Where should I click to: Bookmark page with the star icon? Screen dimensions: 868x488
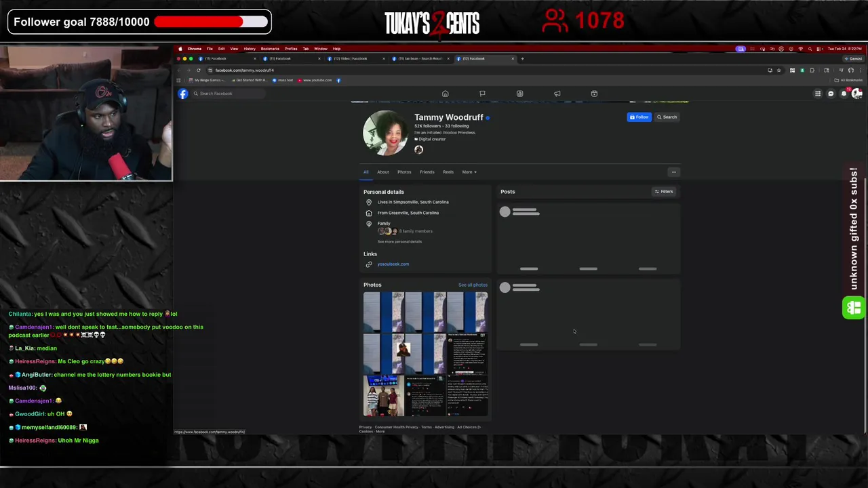778,70
